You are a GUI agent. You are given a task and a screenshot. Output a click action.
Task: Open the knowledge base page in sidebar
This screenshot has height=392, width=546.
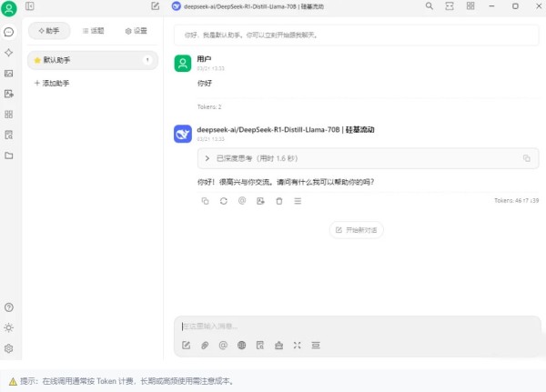pos(9,135)
